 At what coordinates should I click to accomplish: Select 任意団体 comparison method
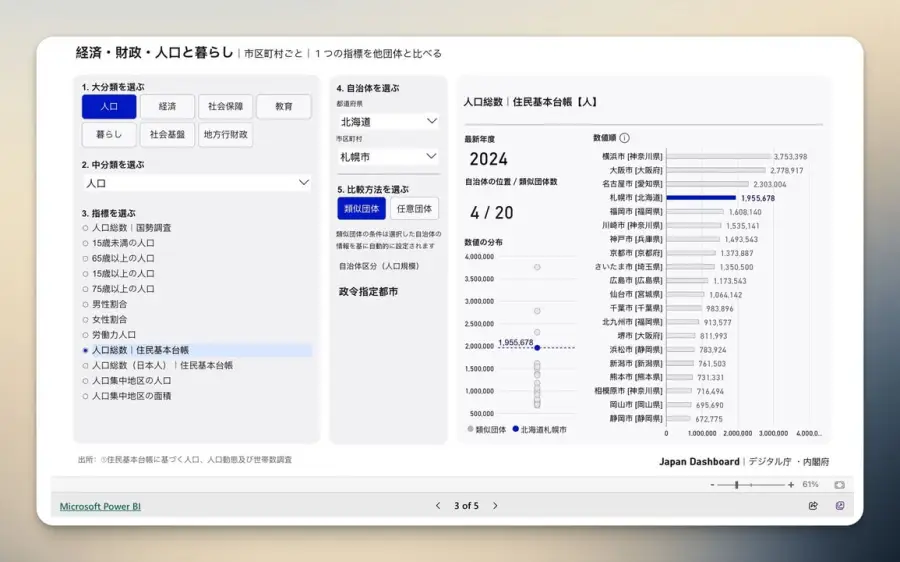point(414,209)
